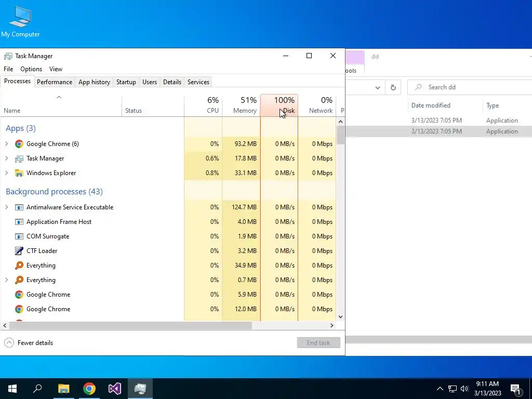Click the Type column header in Explorer
The height and width of the screenshot is (399, 532).
(507, 105)
